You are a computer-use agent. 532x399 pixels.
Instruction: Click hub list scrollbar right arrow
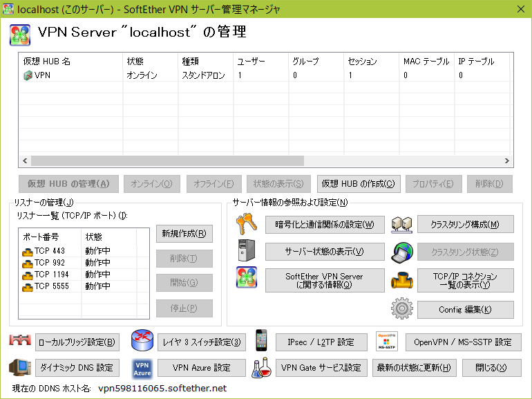(507, 160)
